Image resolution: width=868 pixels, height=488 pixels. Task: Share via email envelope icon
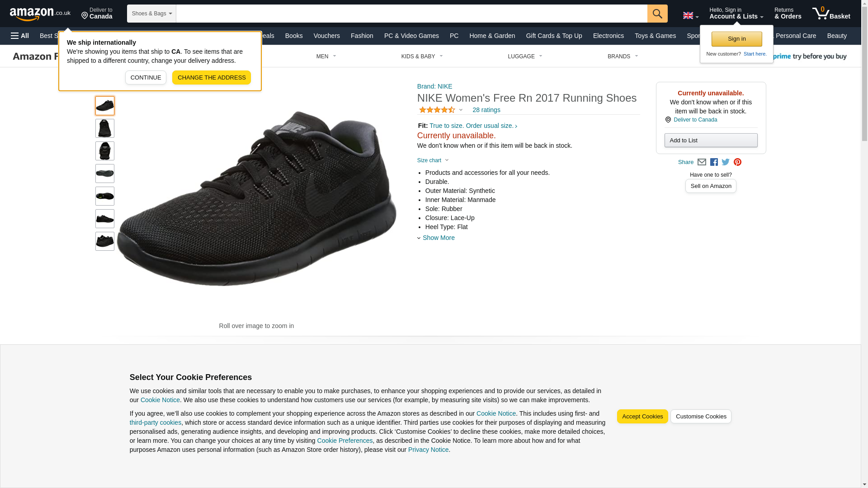pos(701,162)
